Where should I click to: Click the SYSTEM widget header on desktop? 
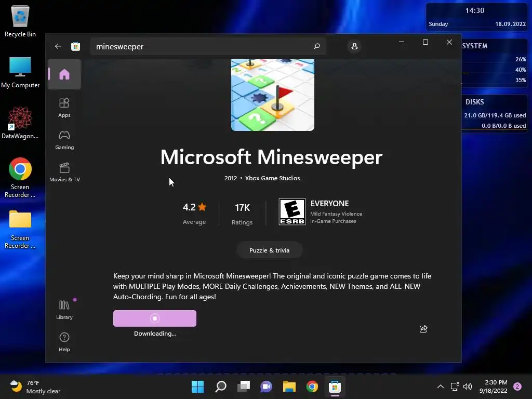[x=475, y=46]
